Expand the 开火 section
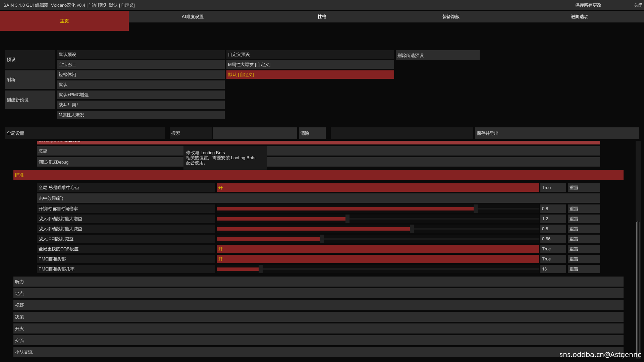The image size is (644, 362). tap(318, 329)
